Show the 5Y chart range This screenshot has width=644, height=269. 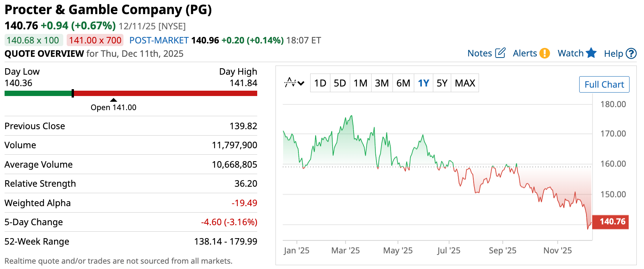coord(442,83)
